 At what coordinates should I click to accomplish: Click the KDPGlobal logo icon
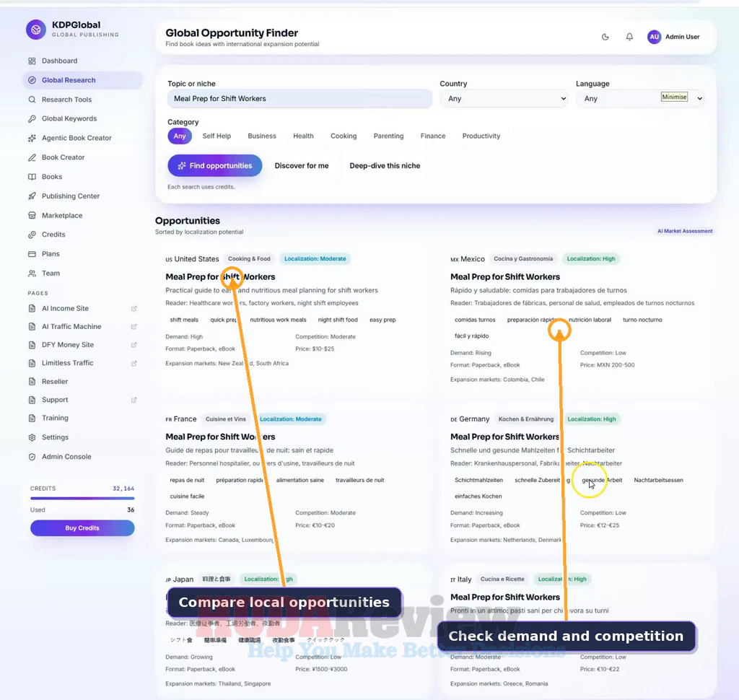coord(36,30)
